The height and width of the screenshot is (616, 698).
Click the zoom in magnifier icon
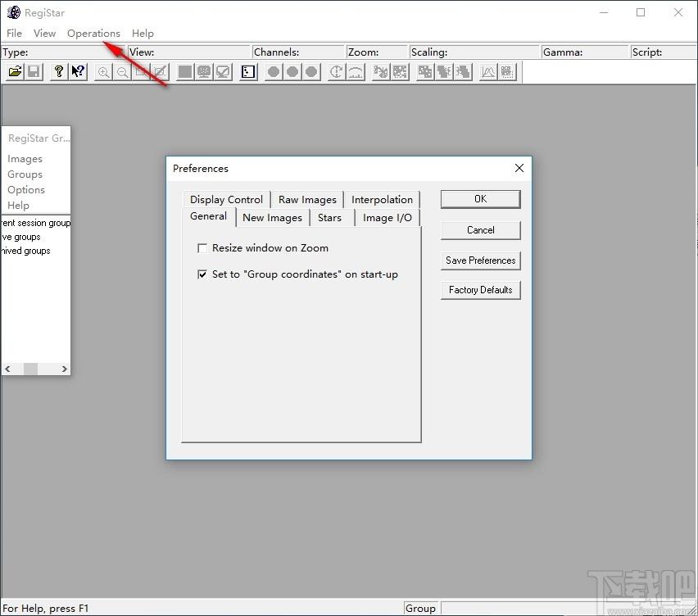coord(104,71)
